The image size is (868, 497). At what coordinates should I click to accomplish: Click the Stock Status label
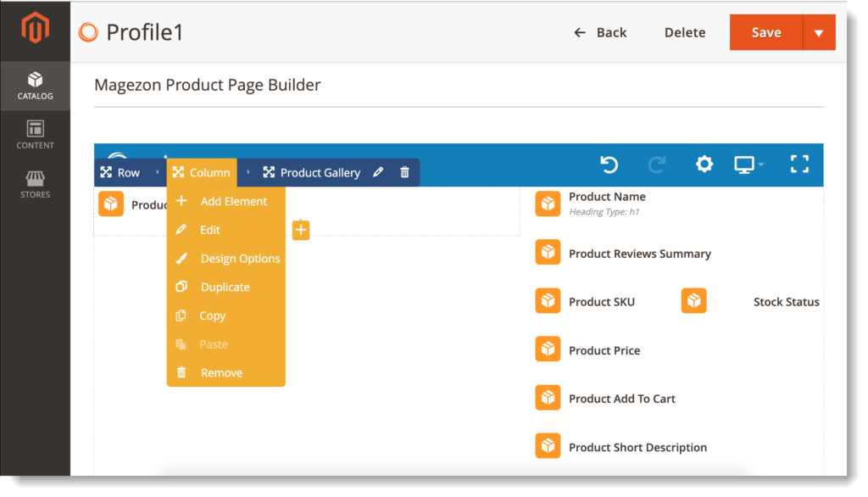pyautogui.click(x=786, y=302)
